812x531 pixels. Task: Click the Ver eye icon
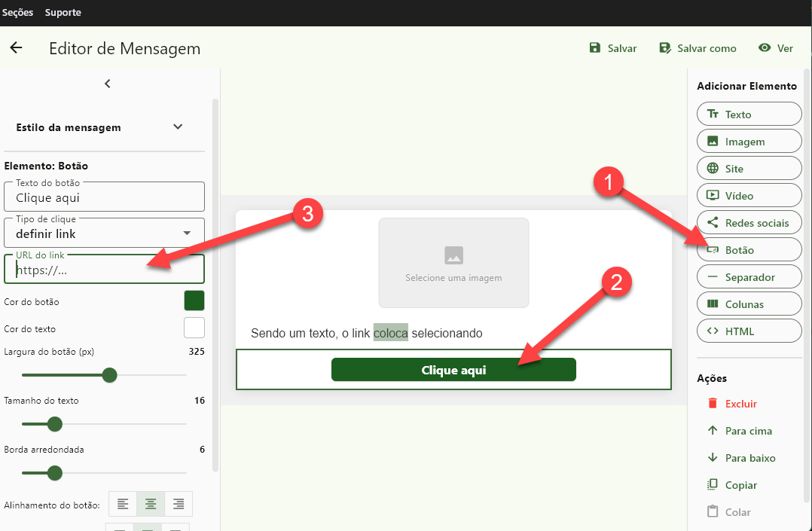coord(765,48)
